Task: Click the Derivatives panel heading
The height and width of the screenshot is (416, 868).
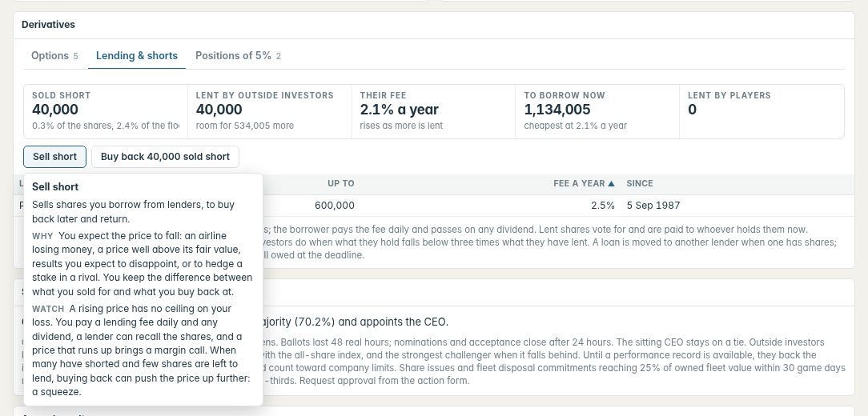Action: [x=48, y=24]
